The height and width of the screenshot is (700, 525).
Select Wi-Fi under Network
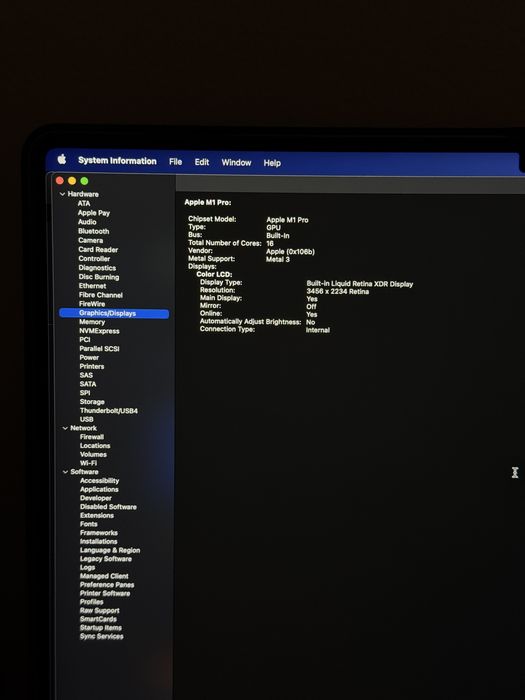click(88, 463)
